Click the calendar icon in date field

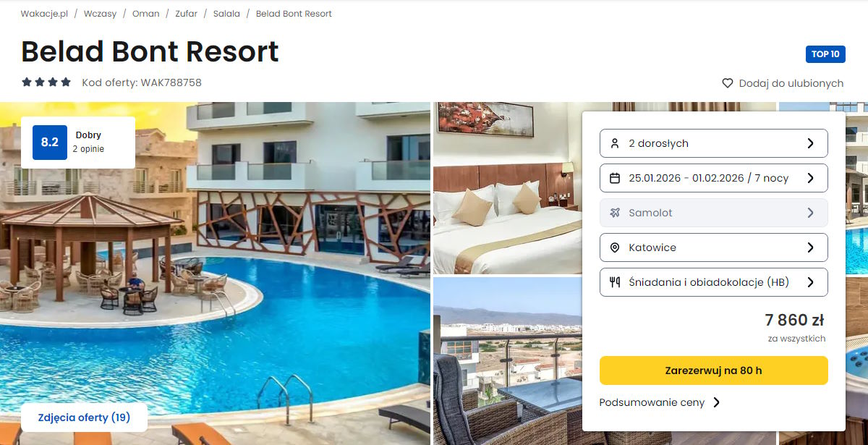615,178
